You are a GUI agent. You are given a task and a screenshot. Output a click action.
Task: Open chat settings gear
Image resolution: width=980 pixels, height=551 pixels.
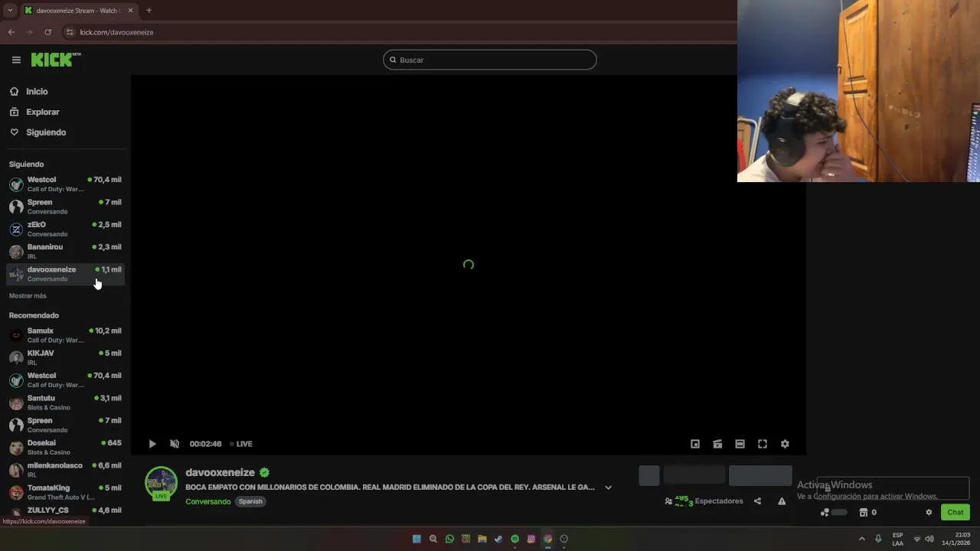pyautogui.click(x=929, y=512)
